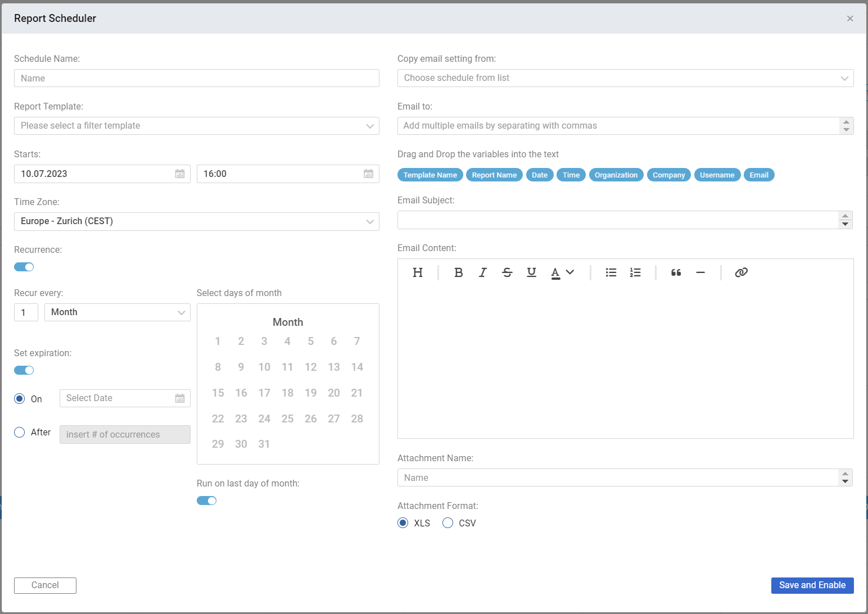Open the Recur every Month dropdown
Viewport: 868px width, 614px height.
click(117, 312)
